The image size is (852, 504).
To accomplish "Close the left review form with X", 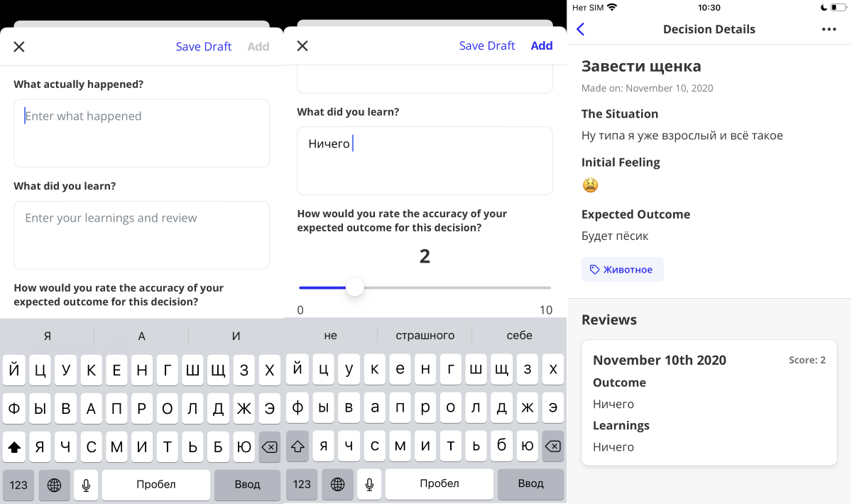I will click(19, 47).
